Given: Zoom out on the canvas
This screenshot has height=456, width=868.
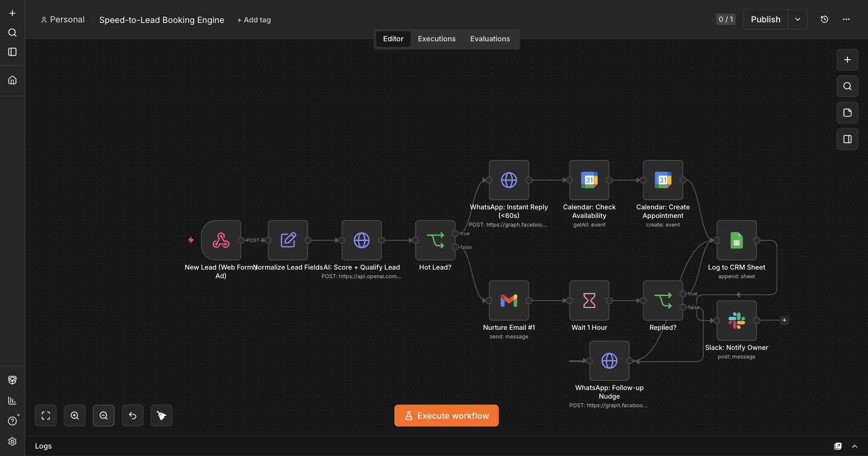Looking at the screenshot, I should click(x=103, y=415).
